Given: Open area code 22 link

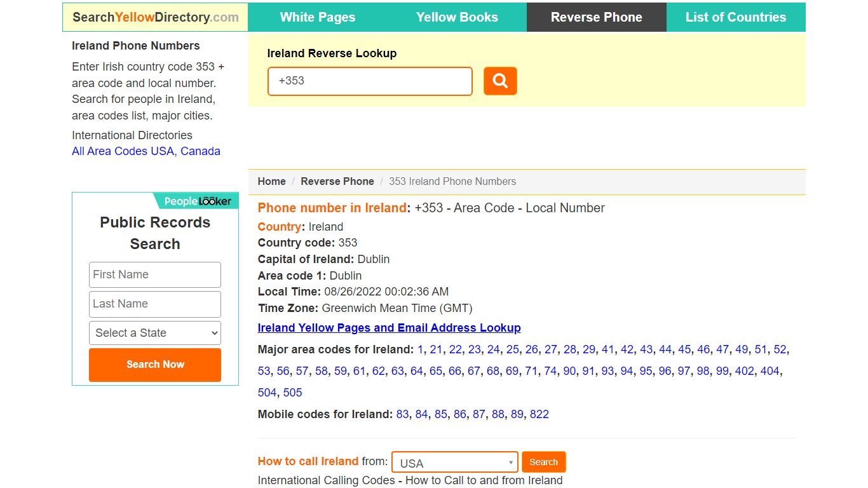Looking at the screenshot, I should pyautogui.click(x=455, y=349).
